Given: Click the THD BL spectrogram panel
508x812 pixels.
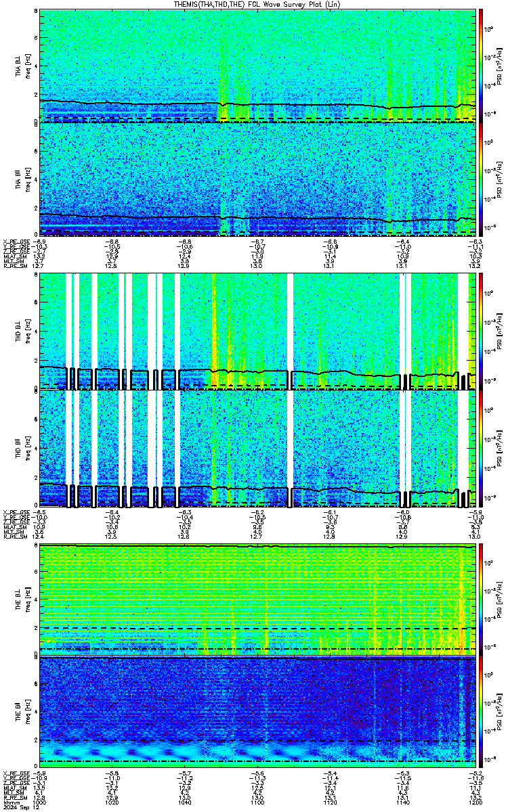Looking at the screenshot, I should [x=257, y=332].
